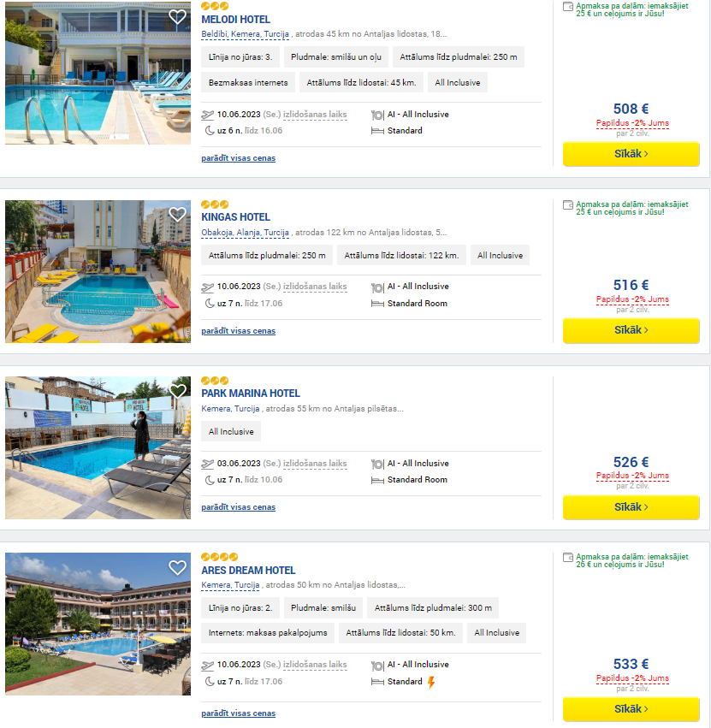Click bed icon next to Melodi Standard room

377,131
